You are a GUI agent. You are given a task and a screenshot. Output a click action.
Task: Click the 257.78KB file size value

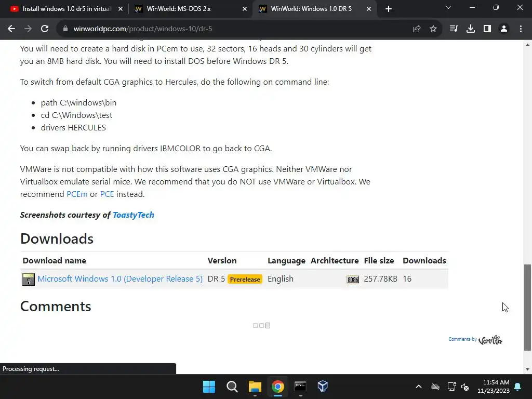point(380,279)
